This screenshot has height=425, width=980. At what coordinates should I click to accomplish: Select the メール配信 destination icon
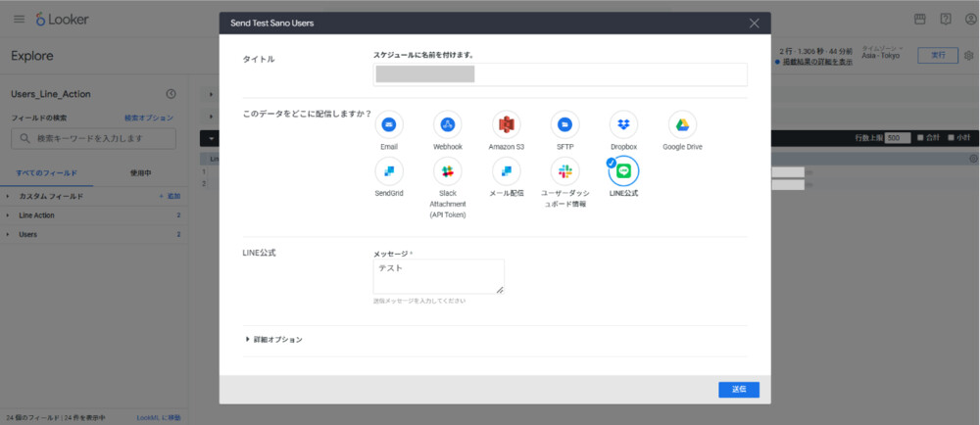coord(507,171)
